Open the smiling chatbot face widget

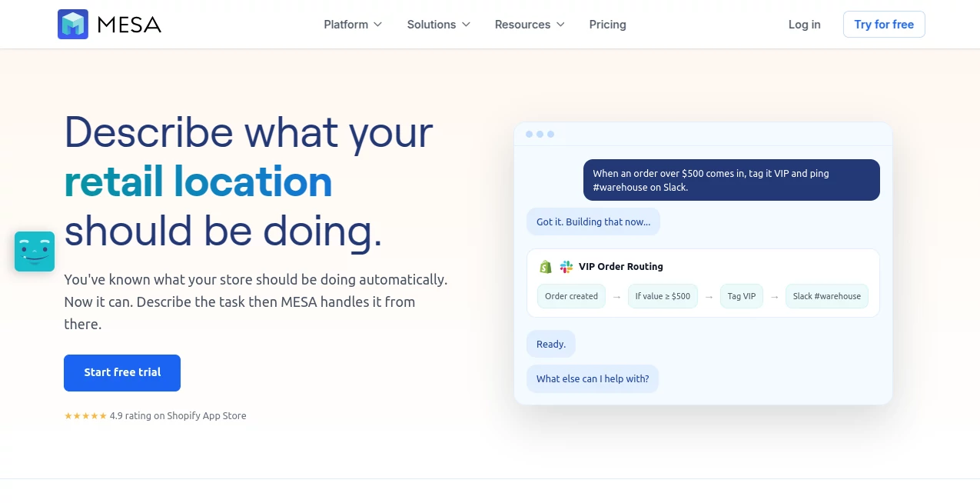point(35,251)
